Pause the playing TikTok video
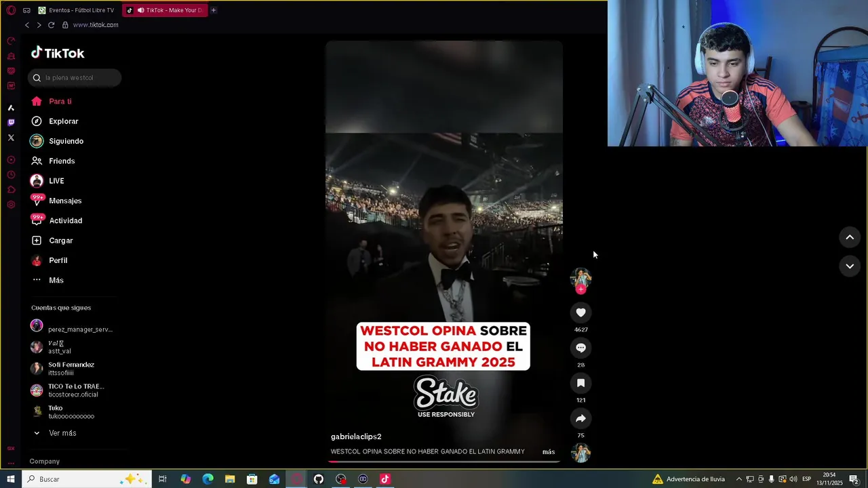This screenshot has width=868, height=488. click(444, 251)
